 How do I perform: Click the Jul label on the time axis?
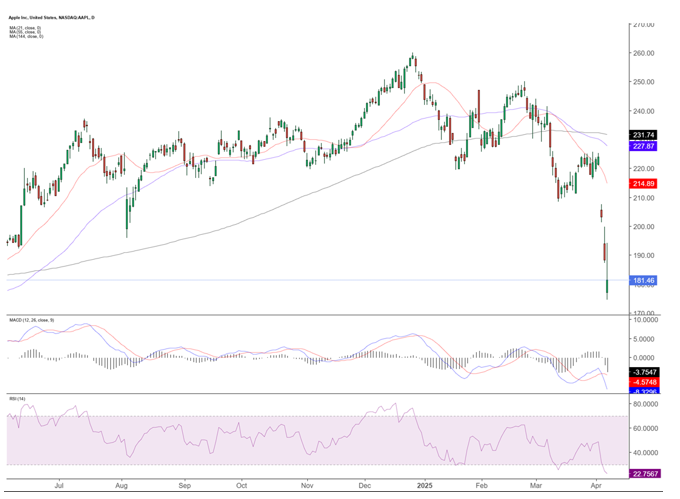point(60,483)
